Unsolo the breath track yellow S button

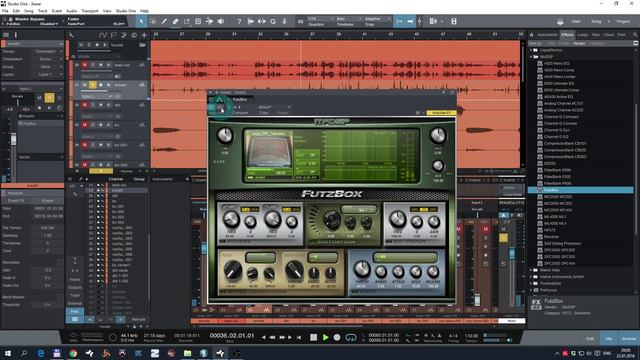[x=93, y=85]
